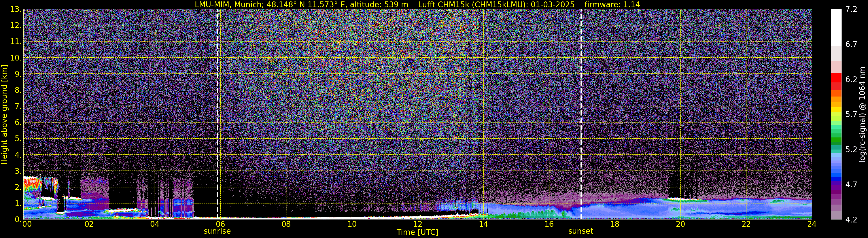The image size is (868, 238).
Task: Click the colorbar value 4.2
Action: click(851, 220)
